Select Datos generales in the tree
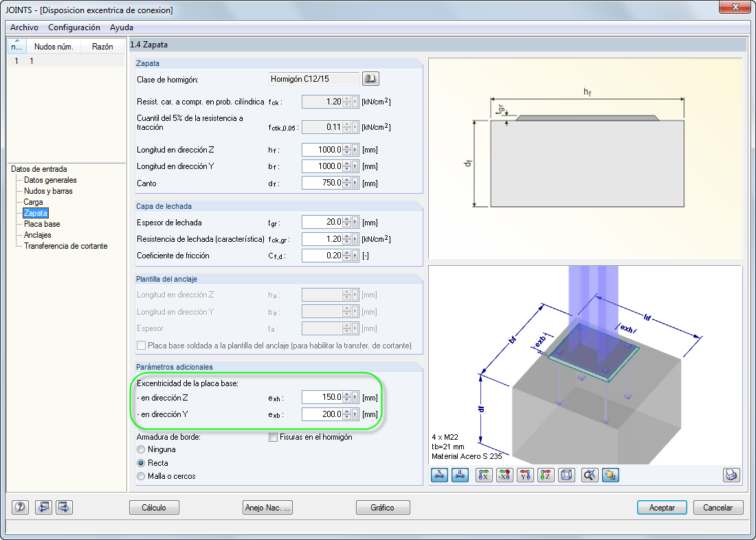Image resolution: width=756 pixels, height=540 pixels. point(50,180)
